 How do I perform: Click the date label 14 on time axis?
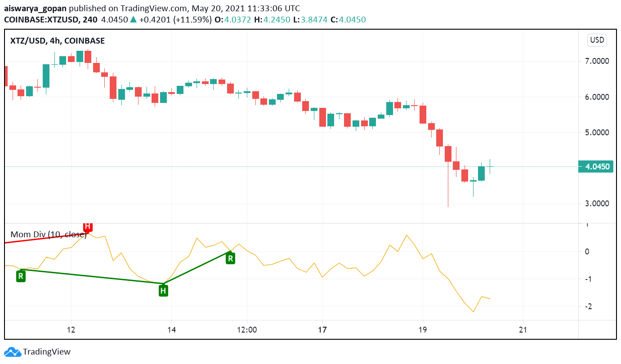171,329
